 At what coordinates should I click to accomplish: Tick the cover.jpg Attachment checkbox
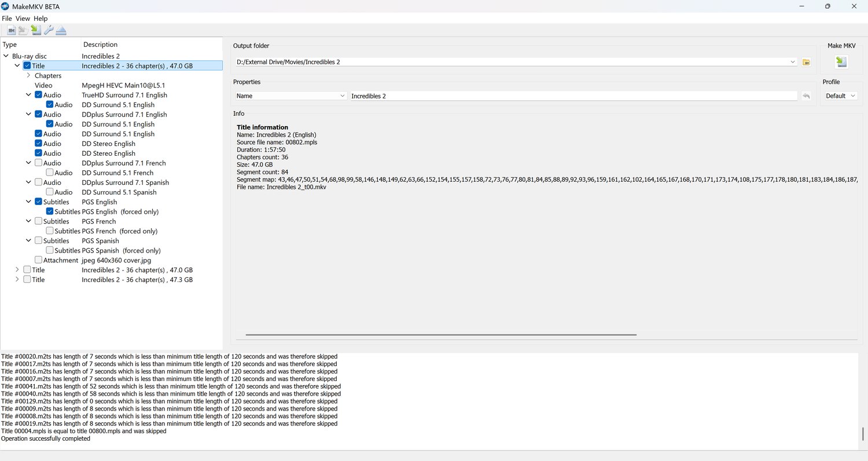(x=38, y=260)
